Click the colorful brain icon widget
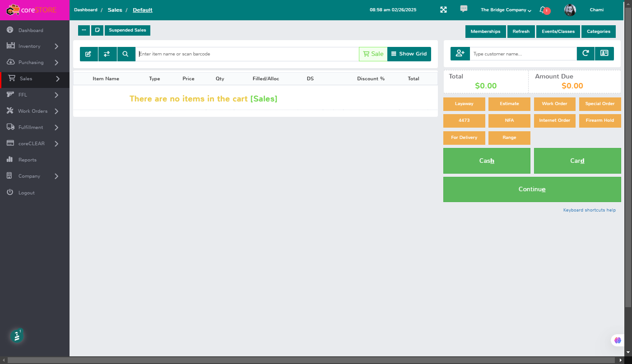This screenshot has height=364, width=632. pos(618,341)
